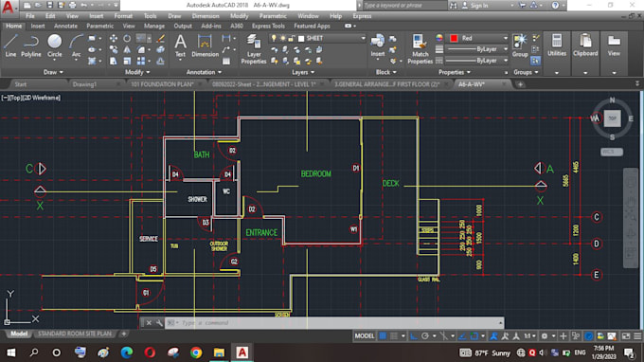This screenshot has width=644, height=362.
Task: Expand the Properties panel
Action: (455, 72)
